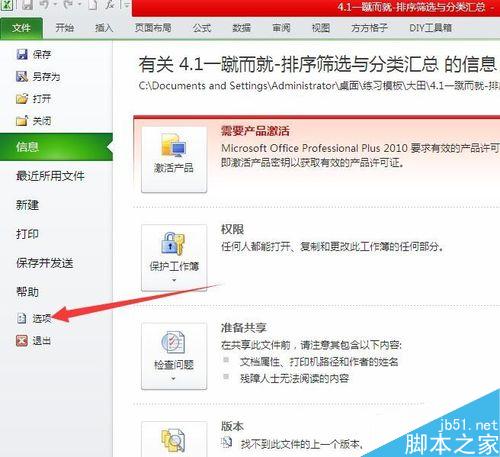Click the quick access undo icon
This screenshot has width=500, height=457.
pos(45,5)
